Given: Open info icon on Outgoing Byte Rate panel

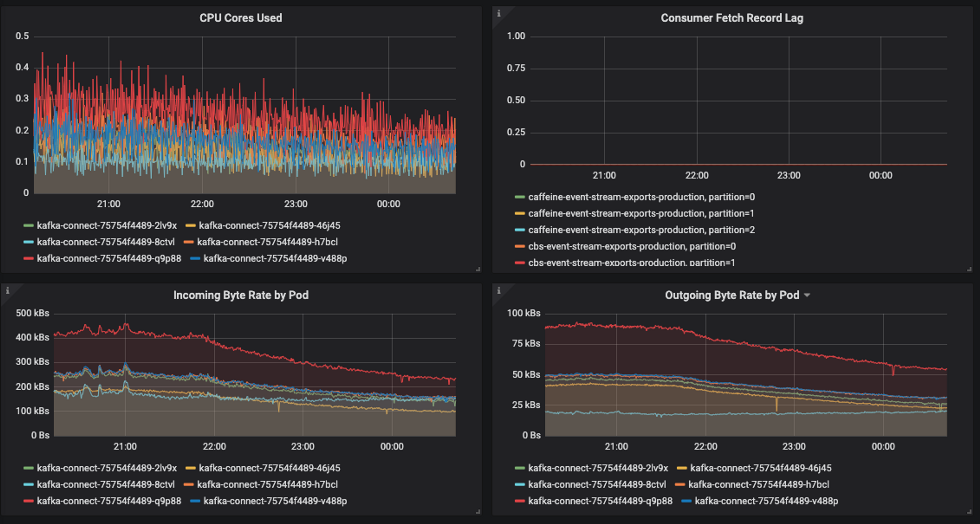Looking at the screenshot, I should (499, 291).
